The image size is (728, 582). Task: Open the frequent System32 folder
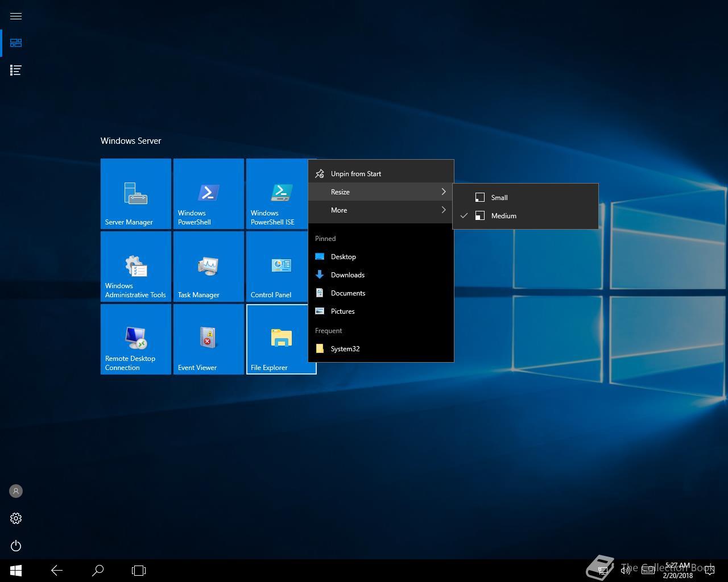pyautogui.click(x=345, y=349)
